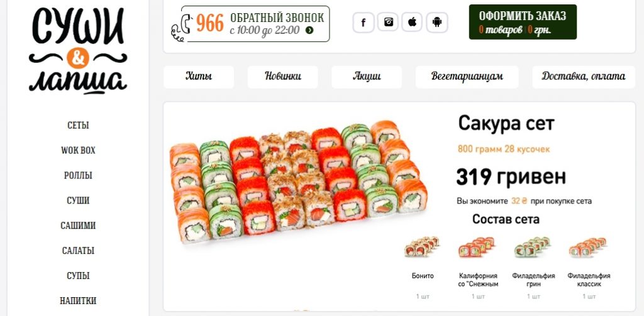Screen dimensions: 644x316
Task: Select the Сашими category in sidebar
Action: pos(78,226)
